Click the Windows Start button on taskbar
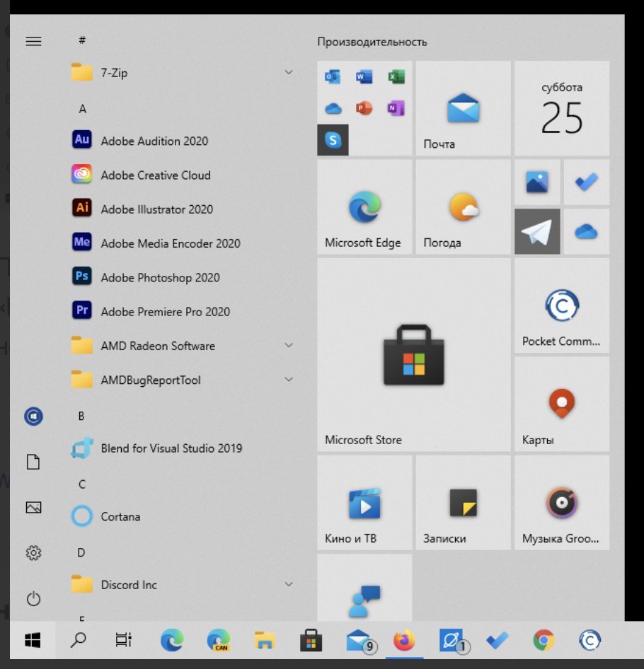Viewport: 644px width, 669px height. [x=33, y=640]
